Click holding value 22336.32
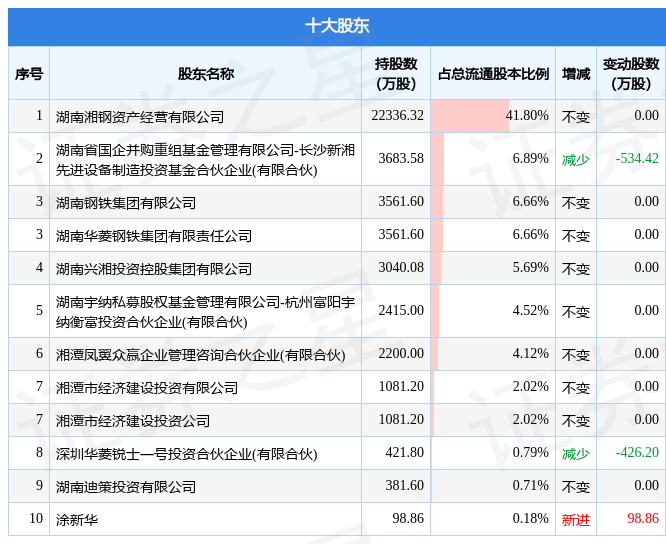 (398, 116)
